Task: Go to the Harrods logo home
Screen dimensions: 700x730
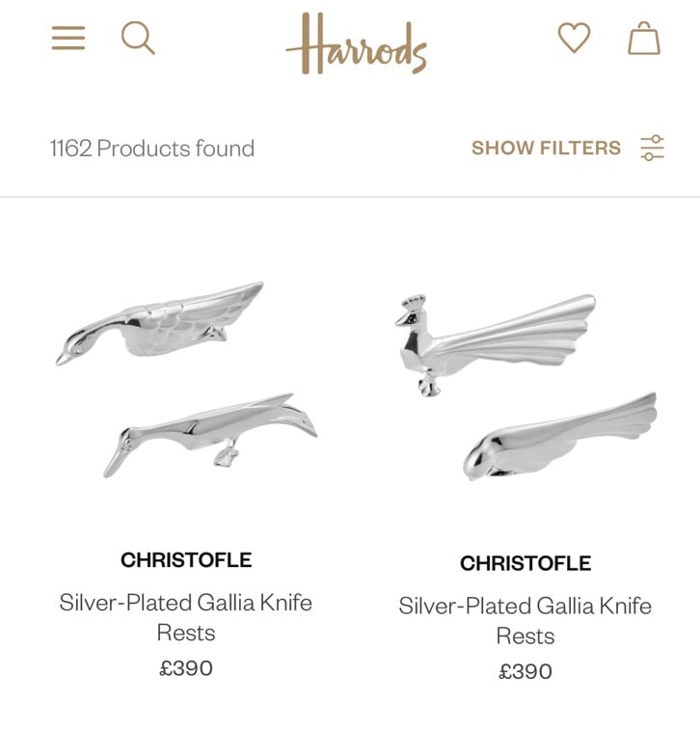Action: pos(356,43)
